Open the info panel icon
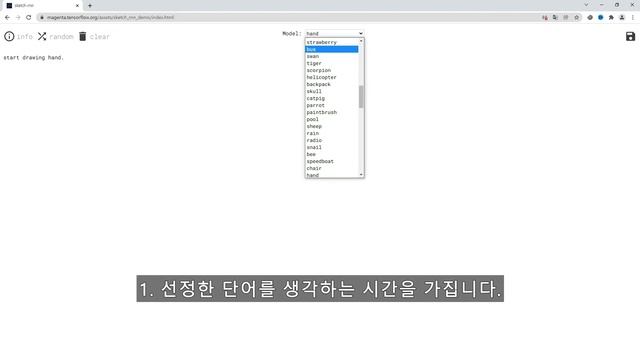The width and height of the screenshot is (640, 360). coord(9,36)
